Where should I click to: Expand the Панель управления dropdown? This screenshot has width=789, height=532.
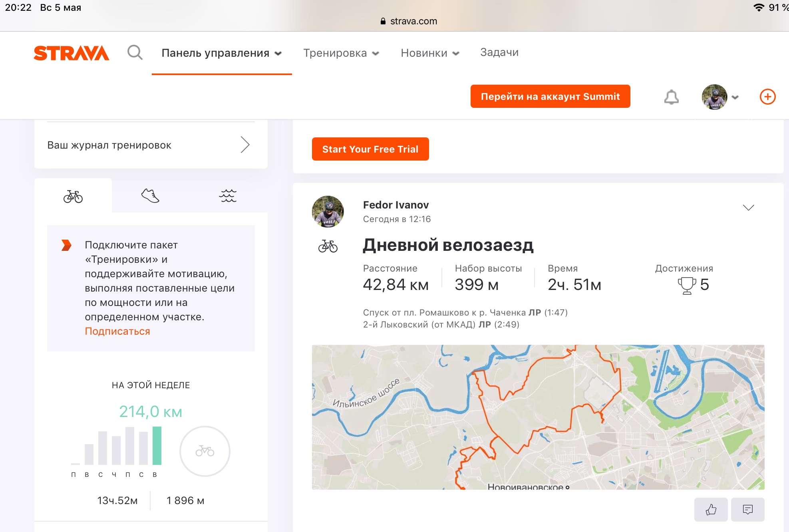222,53
